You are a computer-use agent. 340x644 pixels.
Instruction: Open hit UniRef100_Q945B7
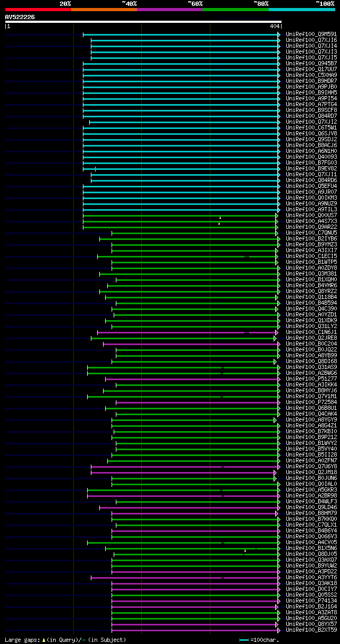(311, 64)
